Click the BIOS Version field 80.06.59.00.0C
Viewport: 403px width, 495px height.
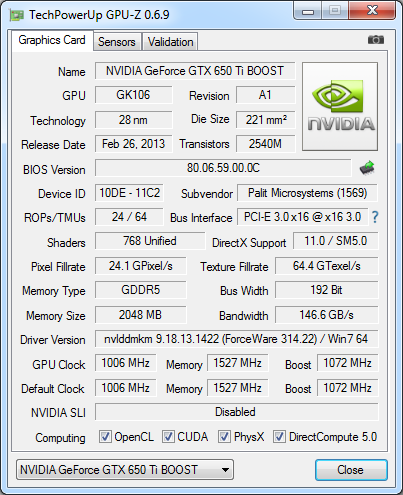pyautogui.click(x=223, y=168)
